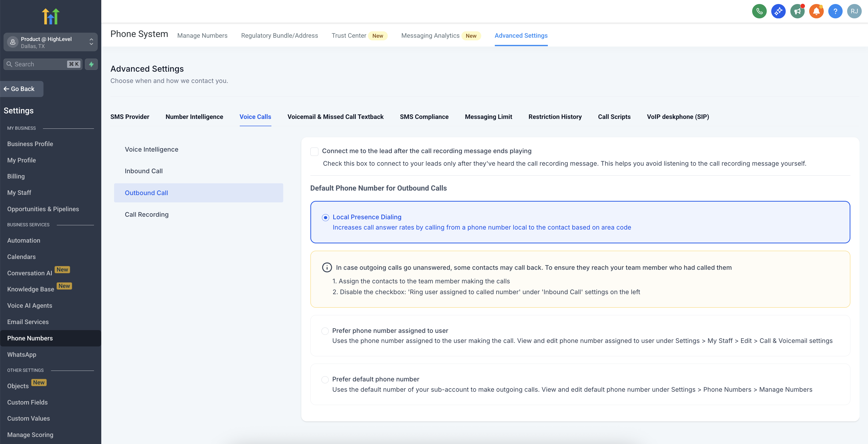Switch to the Voicemail & Missed Call Textback tab

335,117
